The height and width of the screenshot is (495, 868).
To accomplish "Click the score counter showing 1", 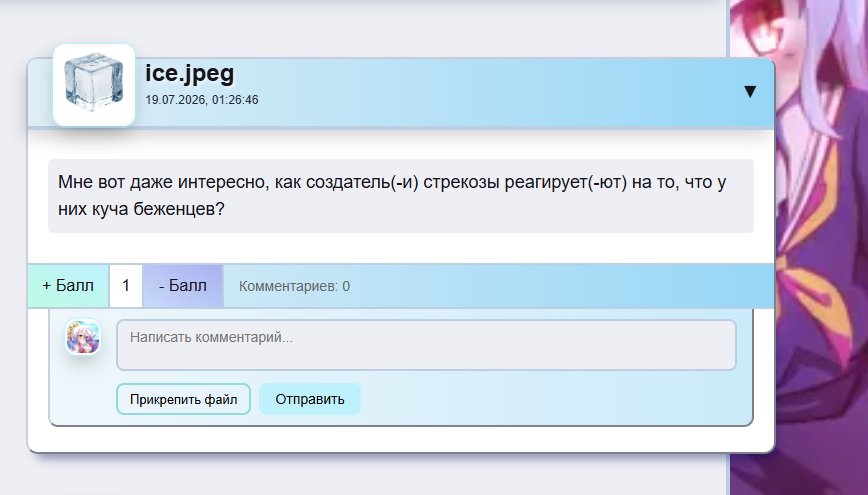I will 126,286.
